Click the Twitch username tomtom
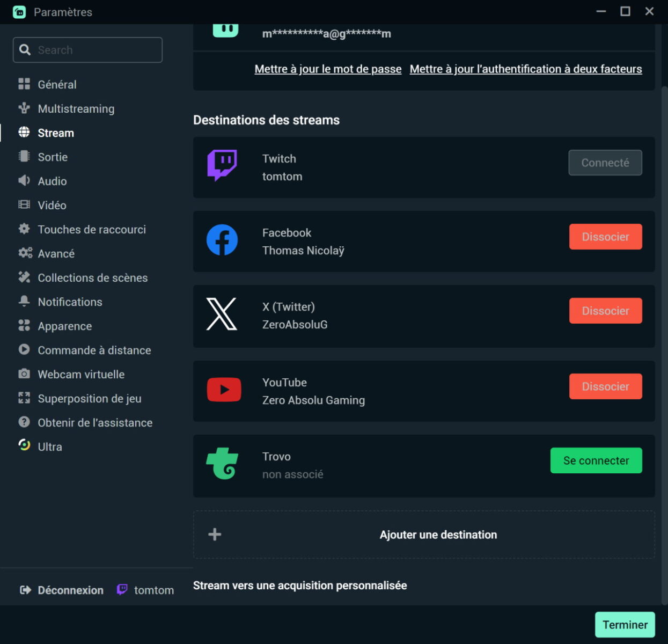Viewport: 668px width, 644px height. click(x=282, y=177)
